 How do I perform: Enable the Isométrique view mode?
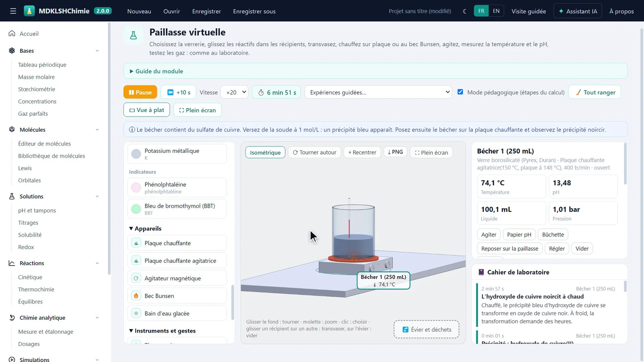(x=265, y=152)
